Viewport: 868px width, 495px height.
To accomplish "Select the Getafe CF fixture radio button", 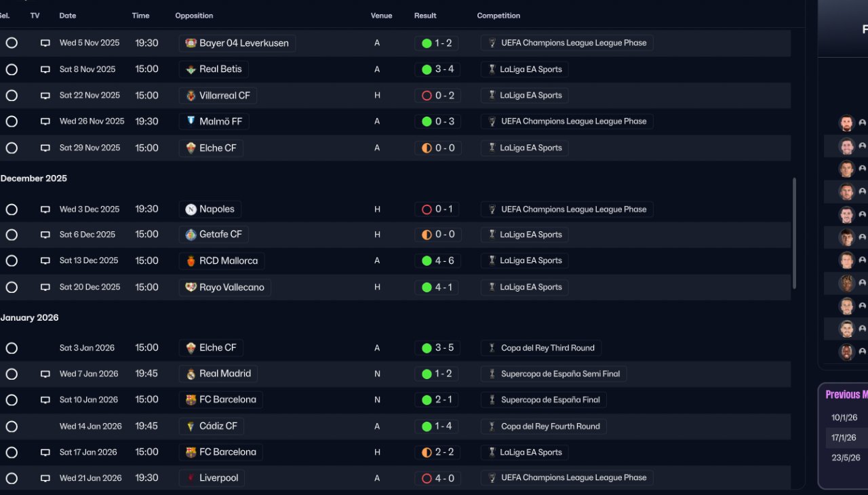I will point(12,235).
